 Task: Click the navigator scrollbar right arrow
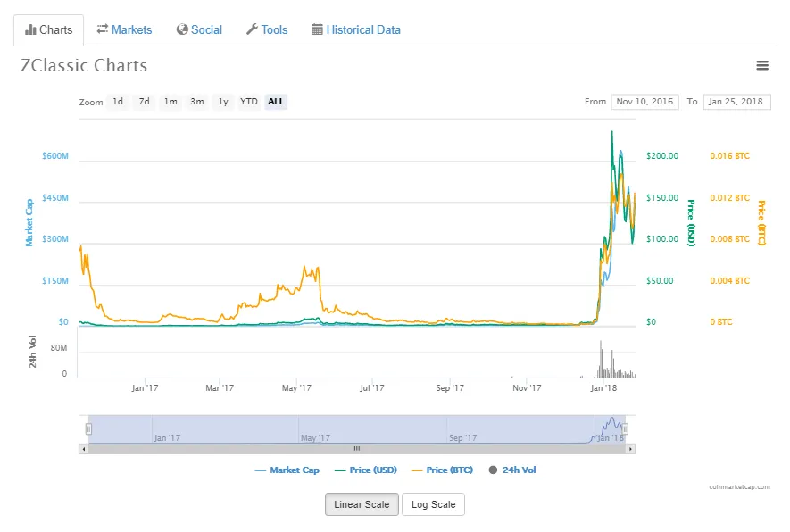click(630, 449)
